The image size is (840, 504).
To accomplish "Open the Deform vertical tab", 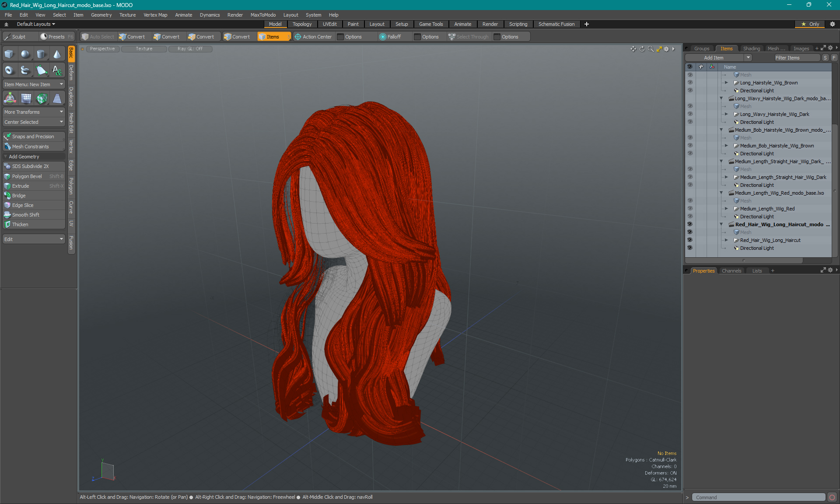I will coord(71,72).
